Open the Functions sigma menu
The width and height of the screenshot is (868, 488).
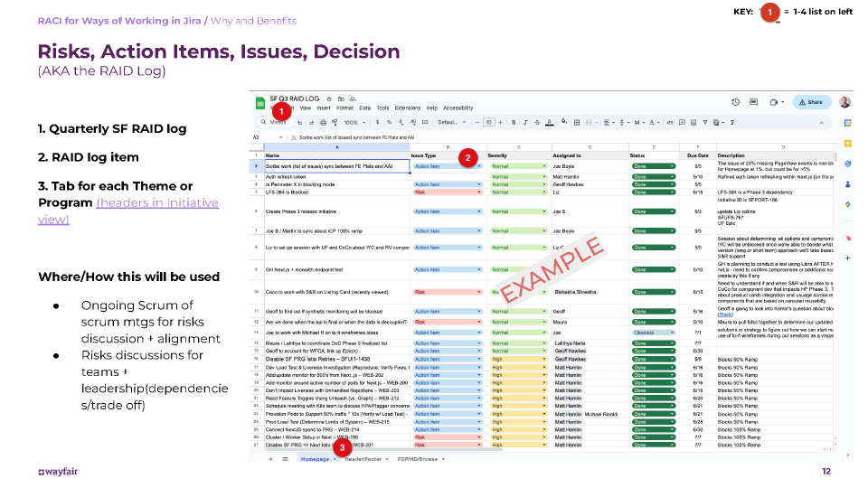pyautogui.click(x=732, y=122)
